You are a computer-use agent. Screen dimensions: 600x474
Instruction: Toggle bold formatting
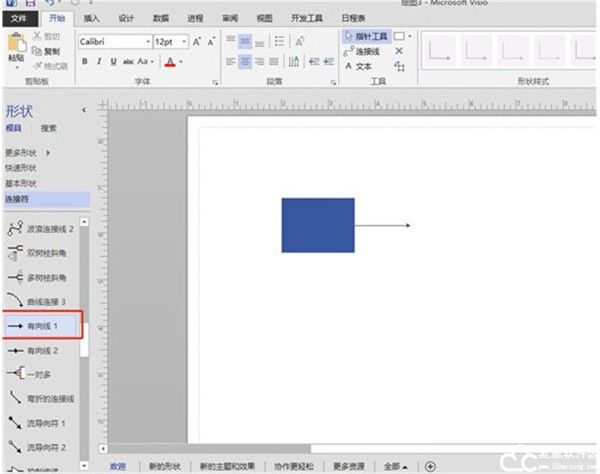(x=85, y=62)
